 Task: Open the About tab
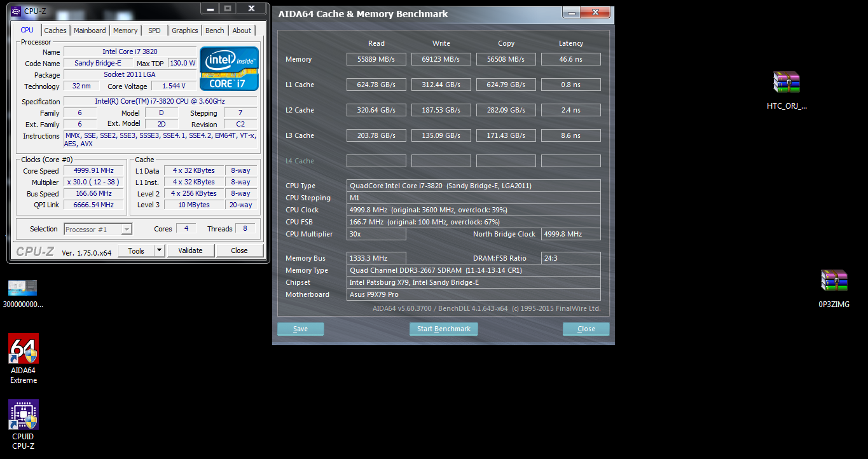(242, 31)
